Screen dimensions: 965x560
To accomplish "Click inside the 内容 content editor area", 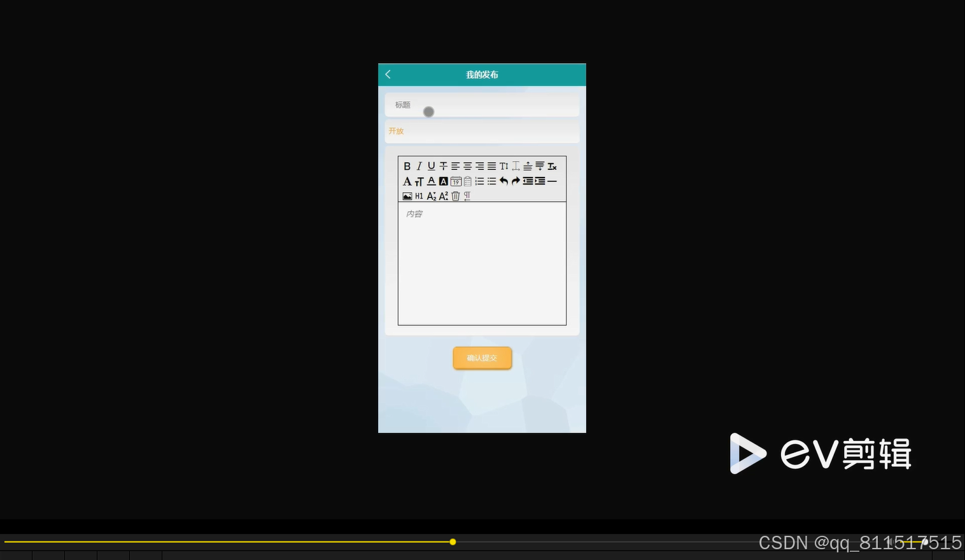I will click(x=482, y=263).
